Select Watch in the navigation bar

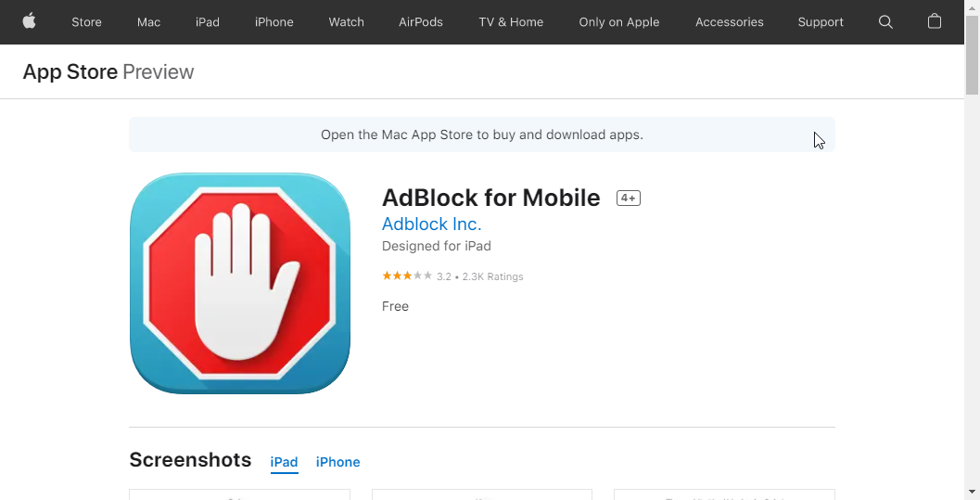tap(346, 22)
